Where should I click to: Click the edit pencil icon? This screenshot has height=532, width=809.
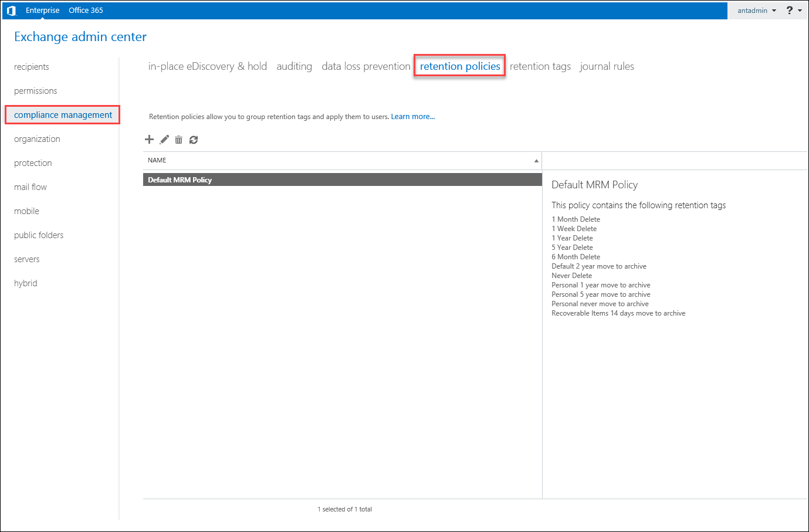[x=164, y=140]
